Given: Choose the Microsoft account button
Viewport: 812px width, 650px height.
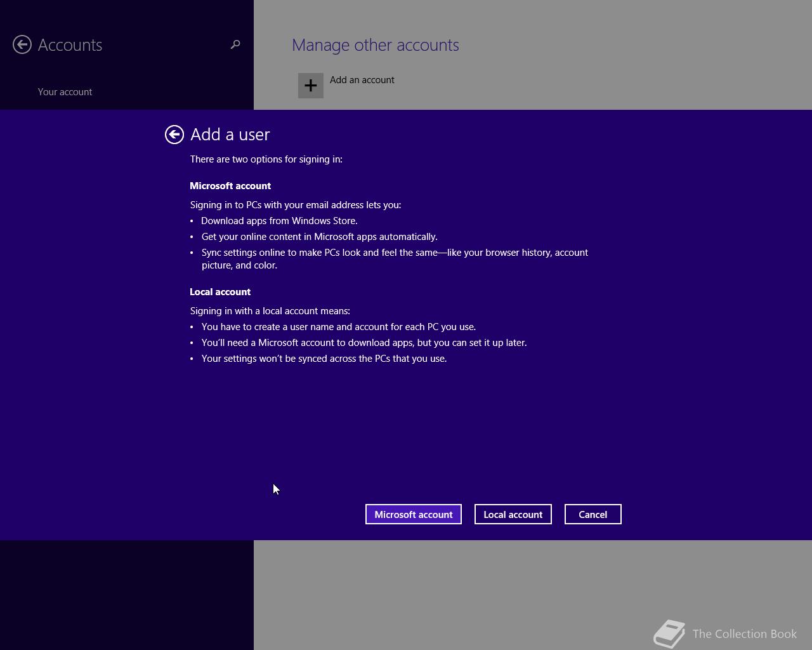Looking at the screenshot, I should [414, 514].
